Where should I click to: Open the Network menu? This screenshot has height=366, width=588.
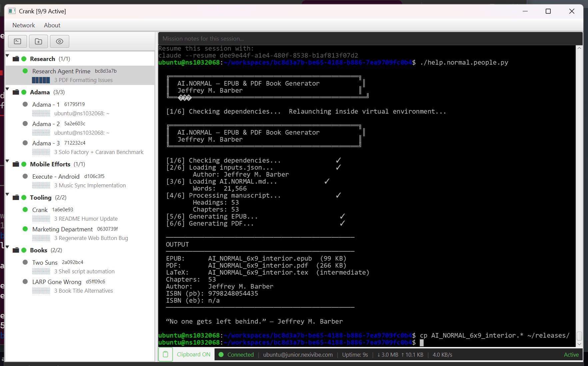click(x=23, y=25)
